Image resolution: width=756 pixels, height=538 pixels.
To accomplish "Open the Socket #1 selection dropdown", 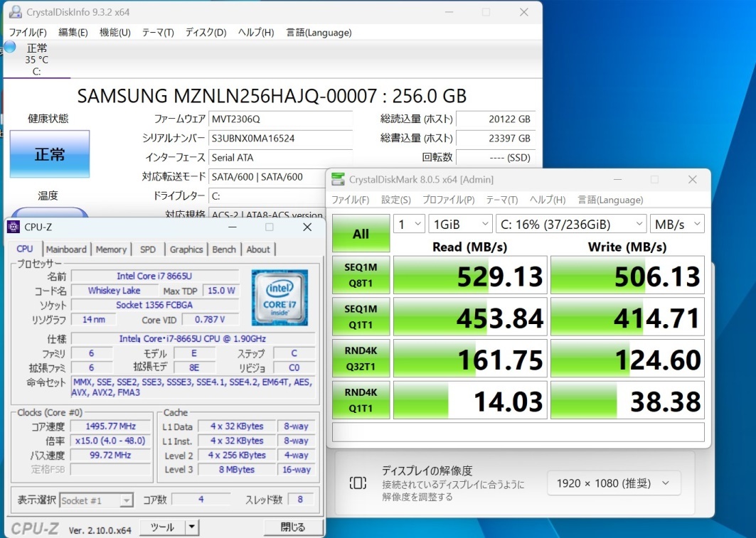I will [x=96, y=500].
